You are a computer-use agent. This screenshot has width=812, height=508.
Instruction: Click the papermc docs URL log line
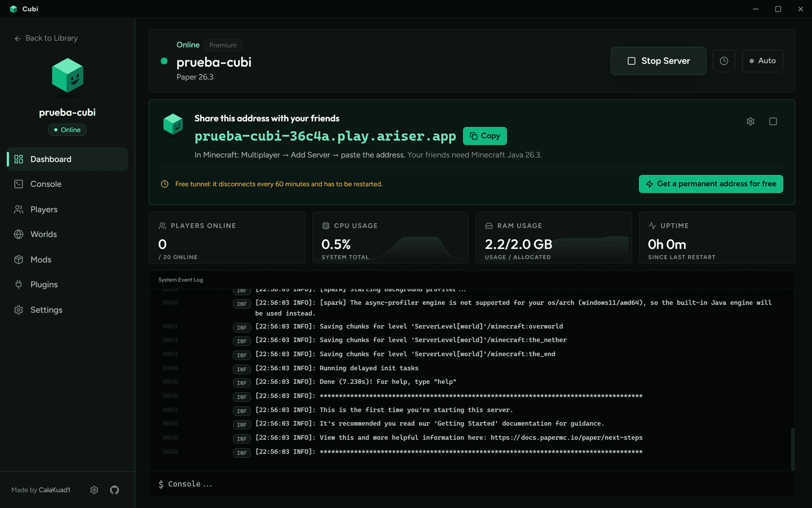click(449, 437)
